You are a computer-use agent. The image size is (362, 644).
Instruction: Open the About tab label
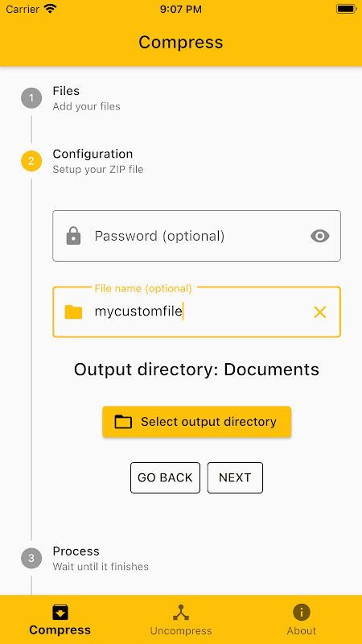click(301, 631)
